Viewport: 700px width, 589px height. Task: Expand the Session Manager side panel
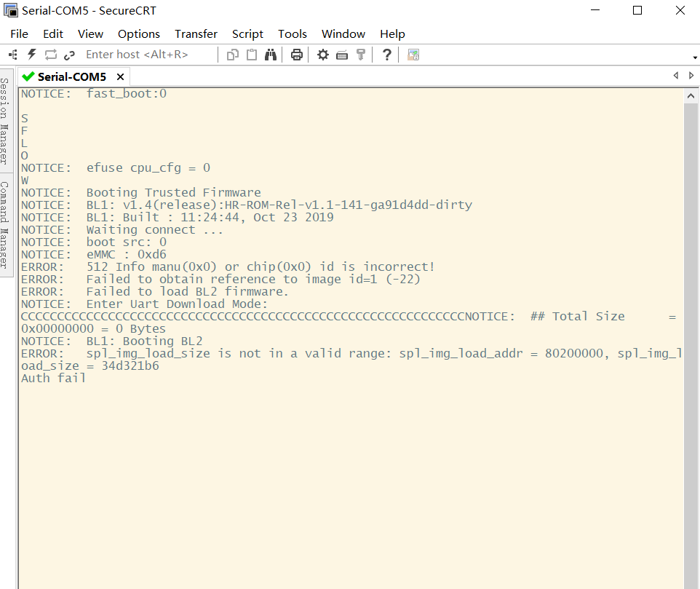click(x=5, y=120)
